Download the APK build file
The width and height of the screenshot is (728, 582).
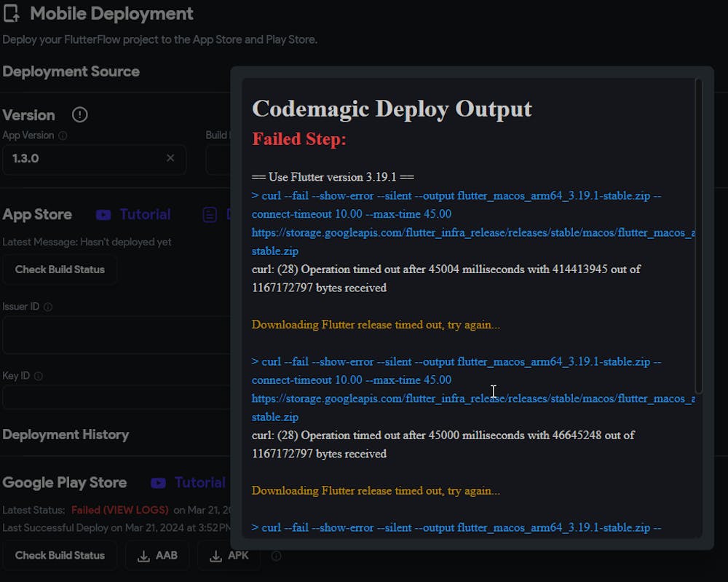pos(229,556)
